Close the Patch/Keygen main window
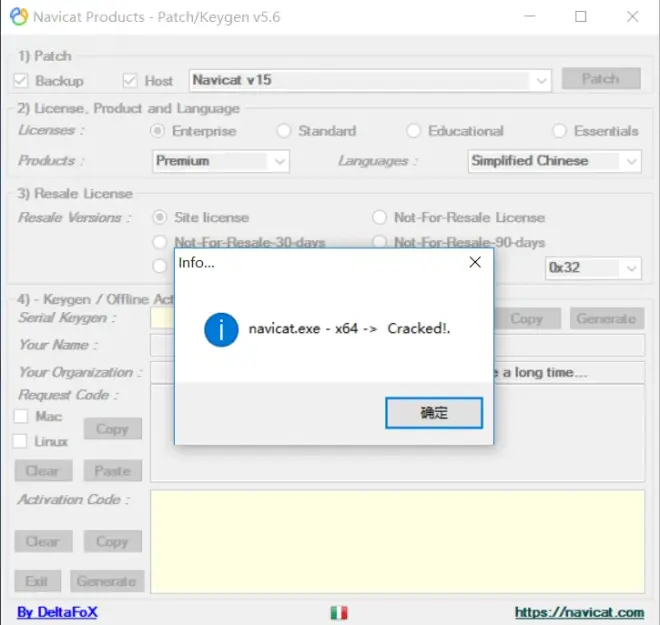 (632, 17)
